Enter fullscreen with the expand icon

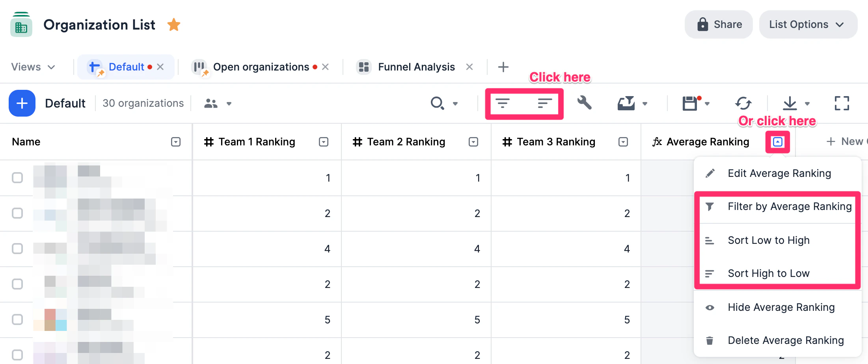(x=842, y=103)
